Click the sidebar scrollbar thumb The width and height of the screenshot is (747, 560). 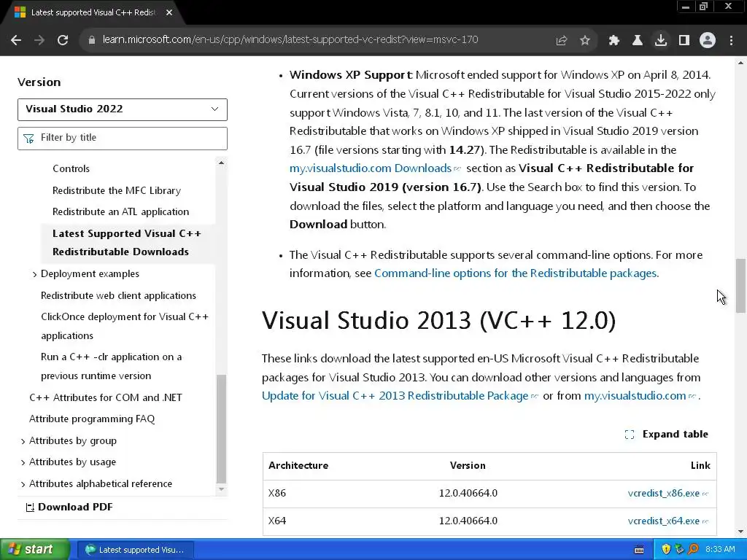pos(221,429)
